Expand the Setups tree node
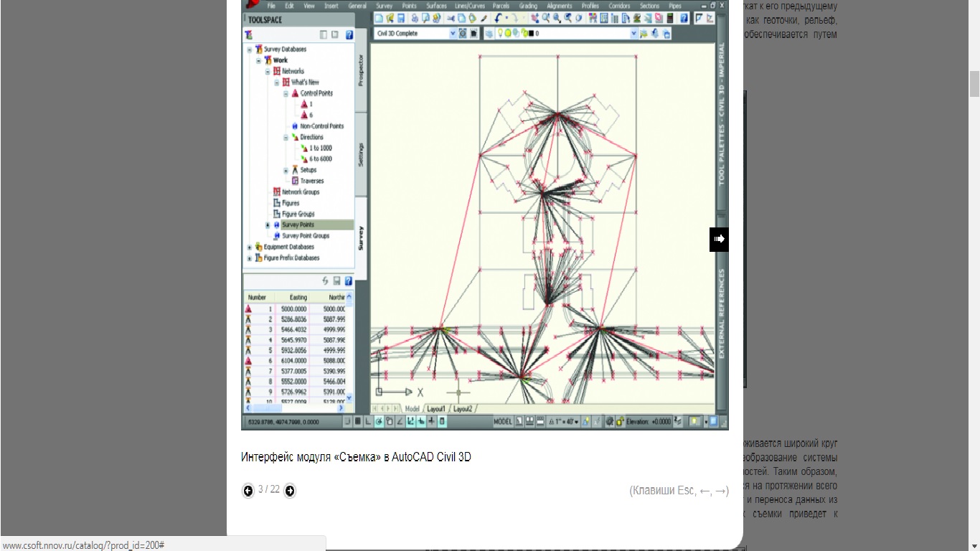Image resolution: width=980 pixels, height=551 pixels. tap(286, 170)
